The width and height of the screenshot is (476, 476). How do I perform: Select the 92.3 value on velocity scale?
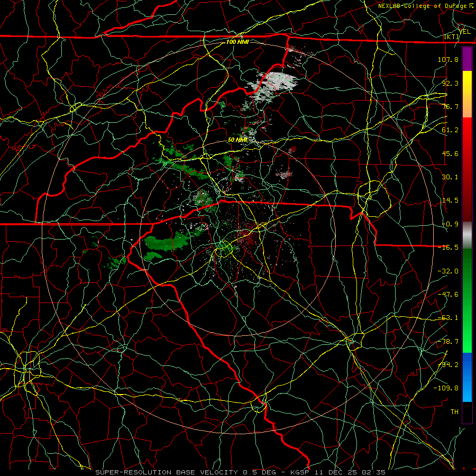450,83
